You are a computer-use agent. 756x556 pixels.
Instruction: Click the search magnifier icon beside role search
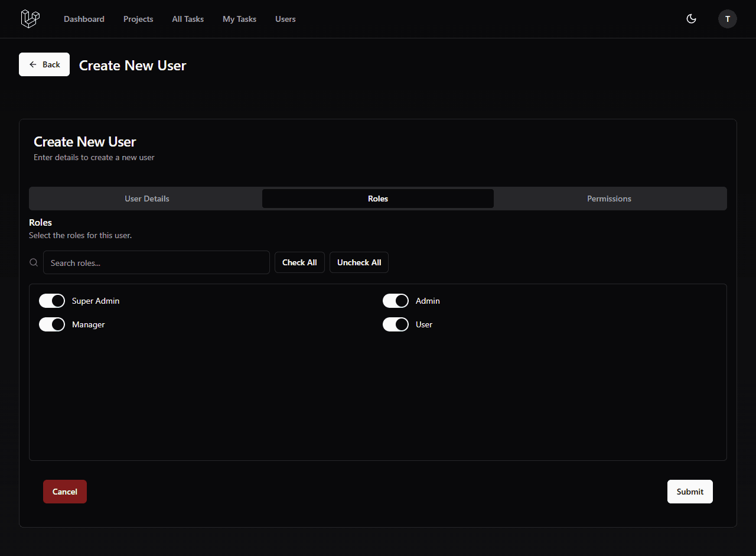tap(33, 262)
